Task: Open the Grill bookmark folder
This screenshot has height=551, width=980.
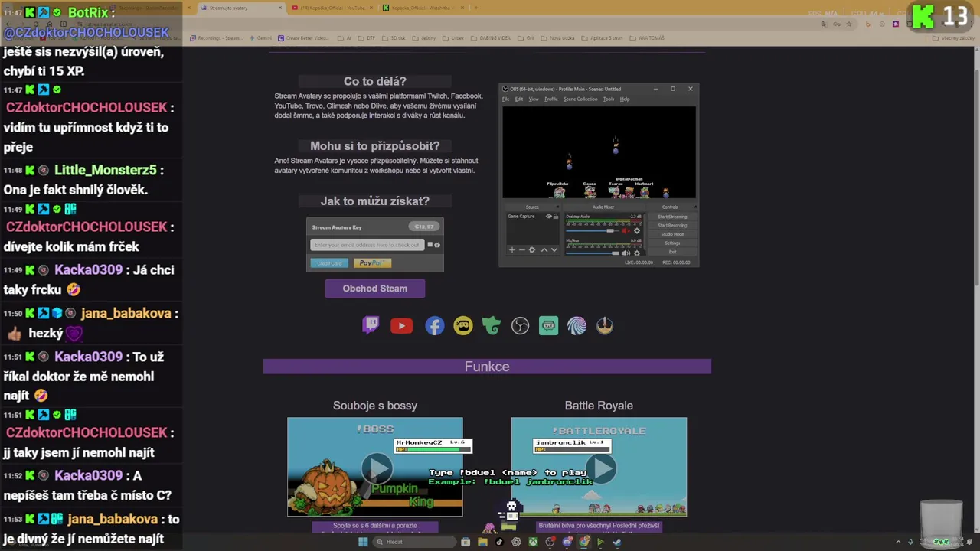Action: pyautogui.click(x=526, y=38)
